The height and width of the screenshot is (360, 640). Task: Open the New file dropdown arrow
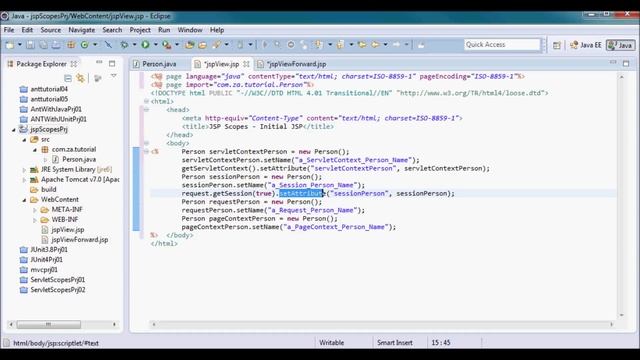(x=19, y=45)
